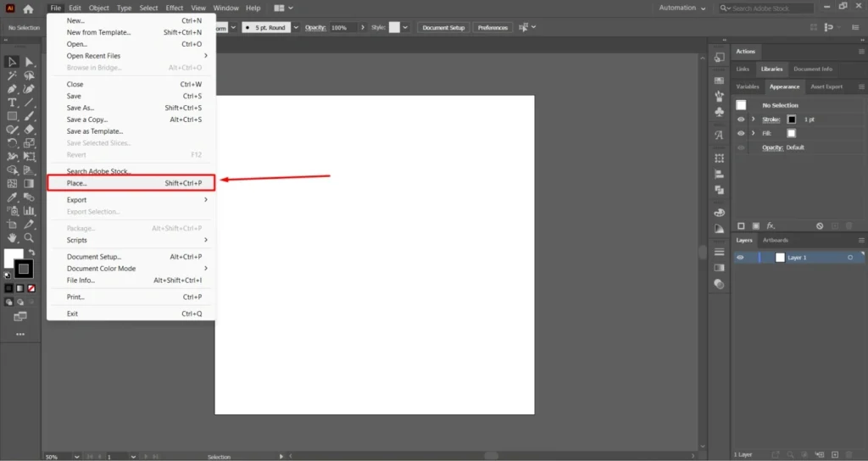Open the Automation workspace switcher
The image size is (868, 461).
click(682, 8)
